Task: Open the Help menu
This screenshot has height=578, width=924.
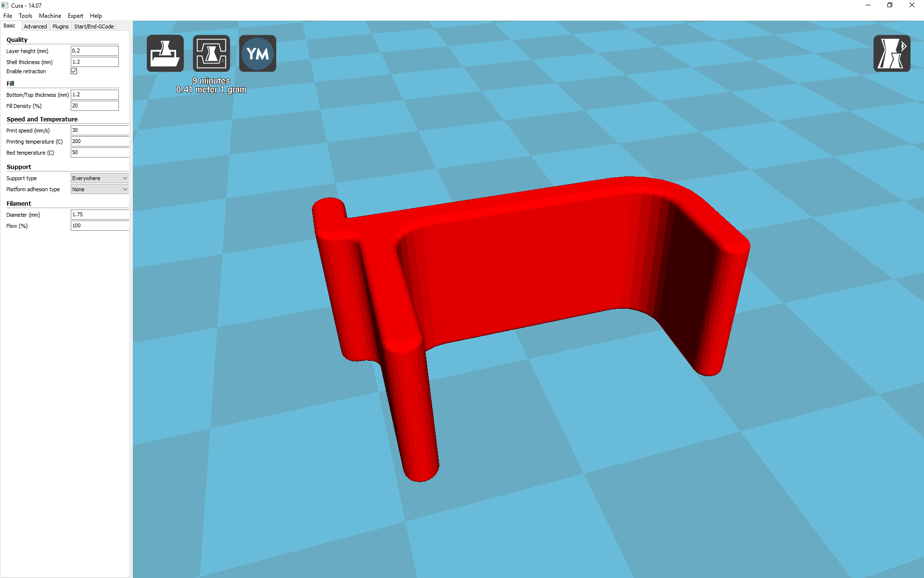Action: coord(96,16)
